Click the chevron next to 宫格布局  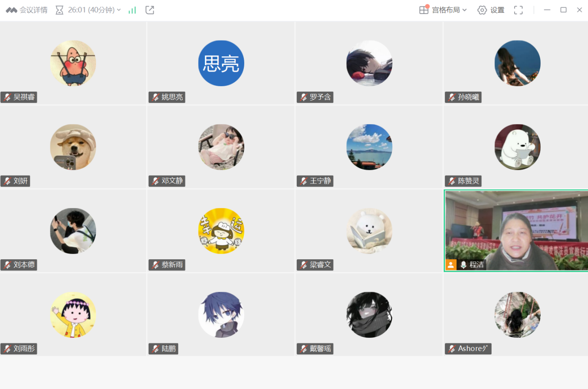[x=465, y=10]
